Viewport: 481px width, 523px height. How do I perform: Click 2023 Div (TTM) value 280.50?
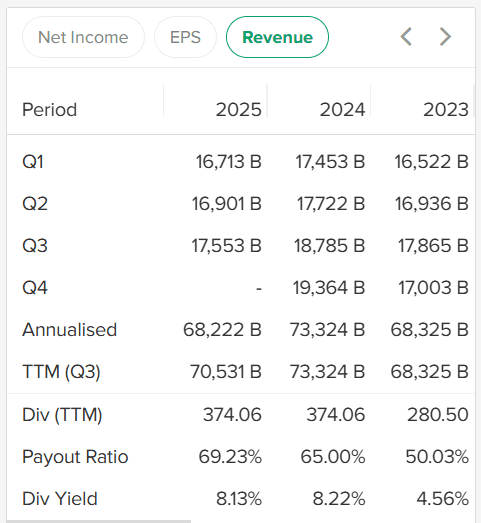point(438,415)
